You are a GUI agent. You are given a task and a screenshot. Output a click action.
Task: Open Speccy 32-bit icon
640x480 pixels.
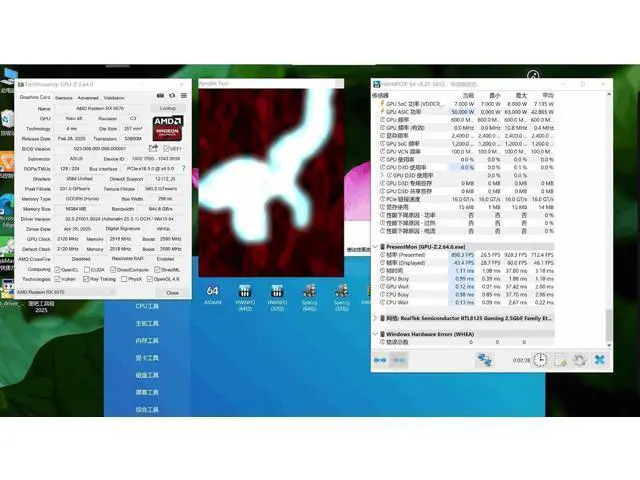pyautogui.click(x=342, y=297)
